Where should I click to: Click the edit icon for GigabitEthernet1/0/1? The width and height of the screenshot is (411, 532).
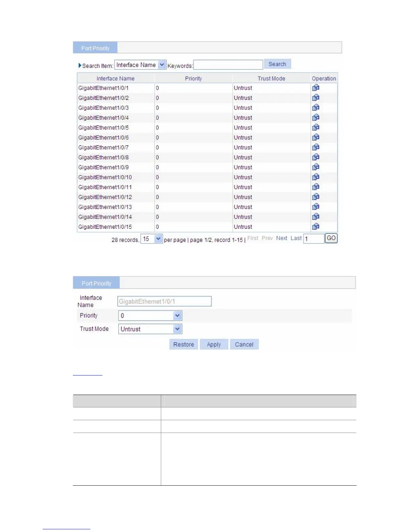316,88
